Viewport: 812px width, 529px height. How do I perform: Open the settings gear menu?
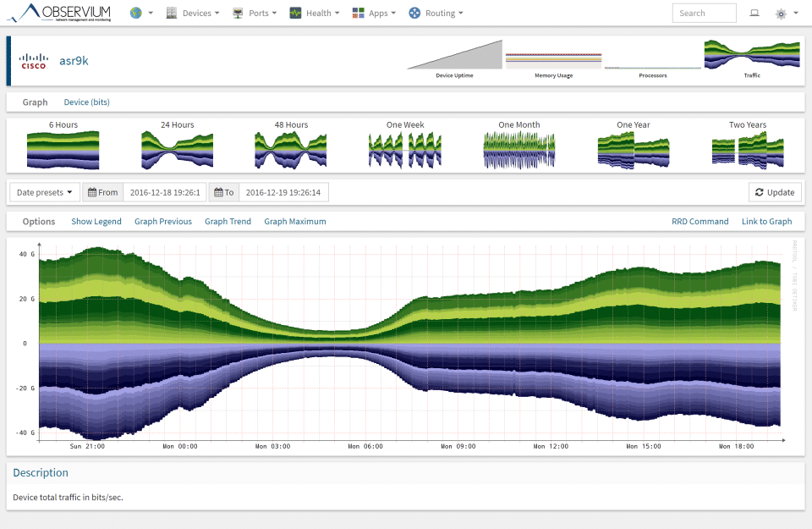click(x=781, y=14)
